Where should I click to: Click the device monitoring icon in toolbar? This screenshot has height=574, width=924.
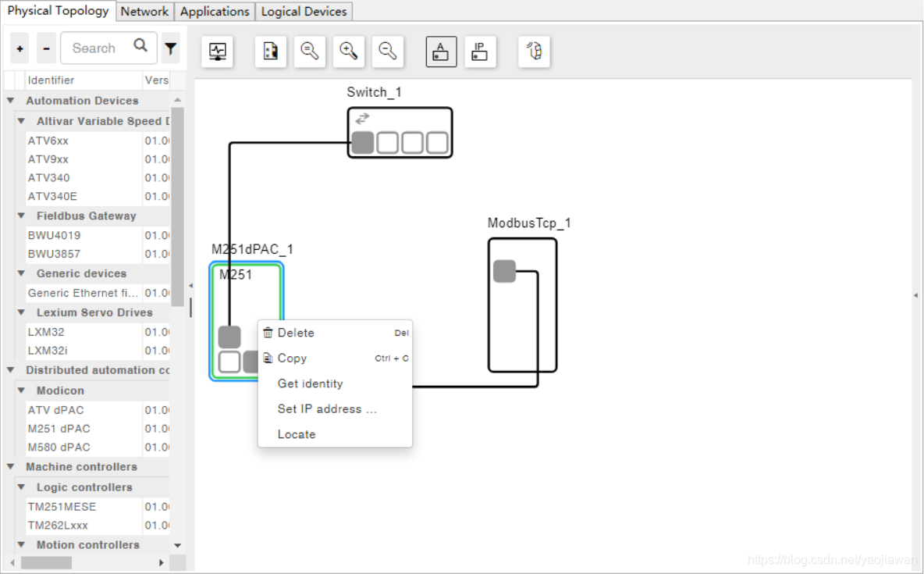[217, 52]
